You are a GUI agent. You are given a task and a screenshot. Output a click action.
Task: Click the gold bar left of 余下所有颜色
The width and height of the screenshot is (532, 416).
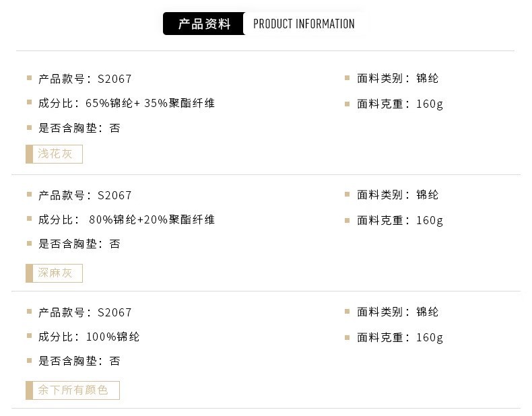[x=29, y=390]
